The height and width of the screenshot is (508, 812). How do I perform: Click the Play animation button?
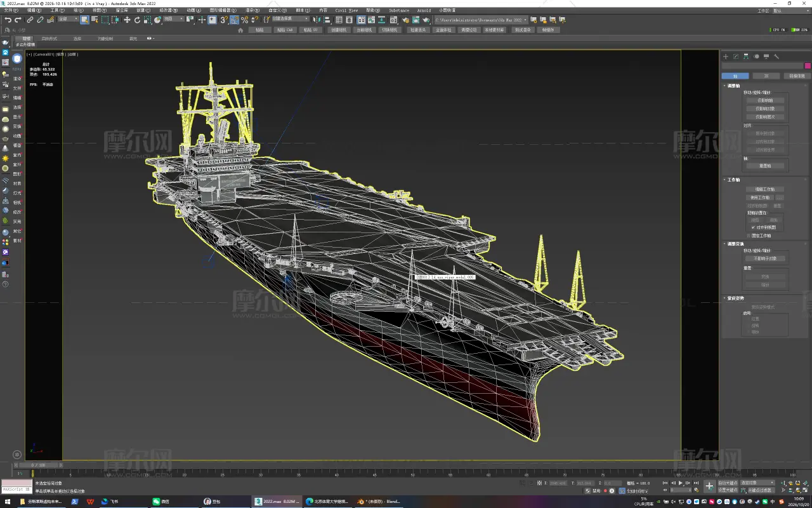tap(681, 483)
